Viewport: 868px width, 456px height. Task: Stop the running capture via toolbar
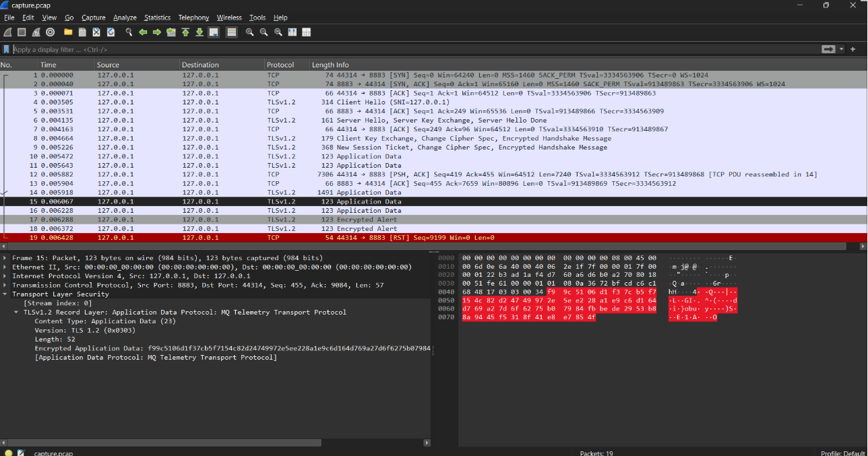[22, 32]
